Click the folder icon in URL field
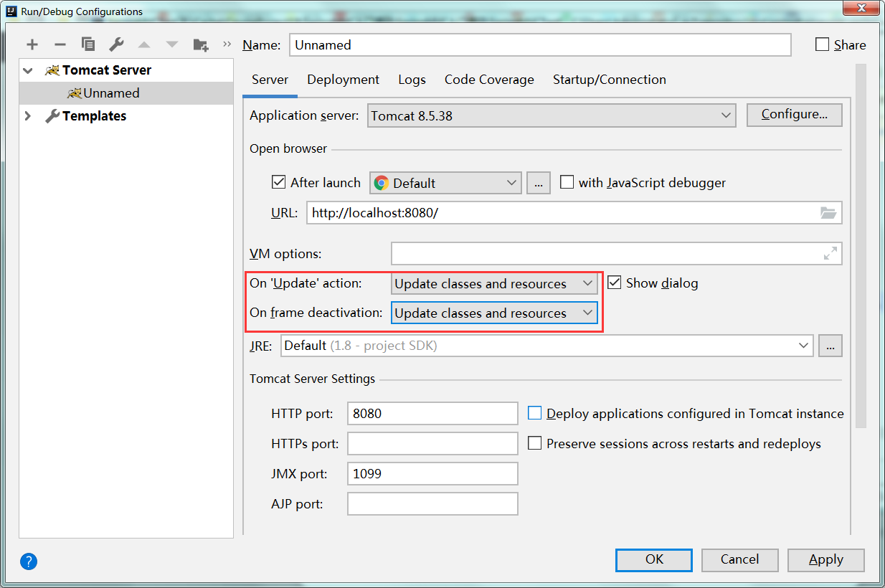The height and width of the screenshot is (588, 885). (828, 213)
